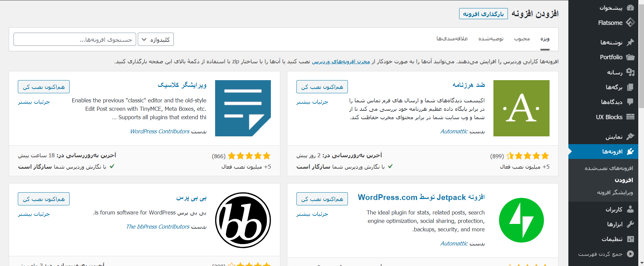Switch to the محبوب tab
This screenshot has height=266, width=644.
522,39
